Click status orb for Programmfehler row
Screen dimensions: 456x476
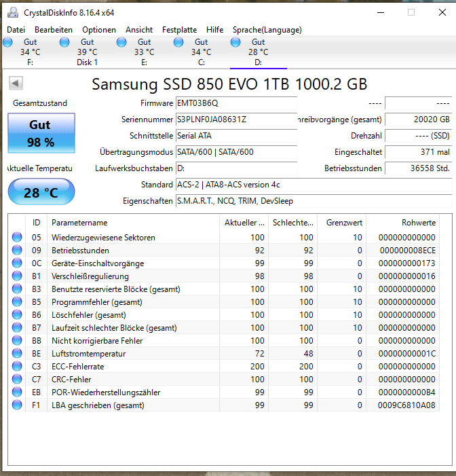(17, 301)
